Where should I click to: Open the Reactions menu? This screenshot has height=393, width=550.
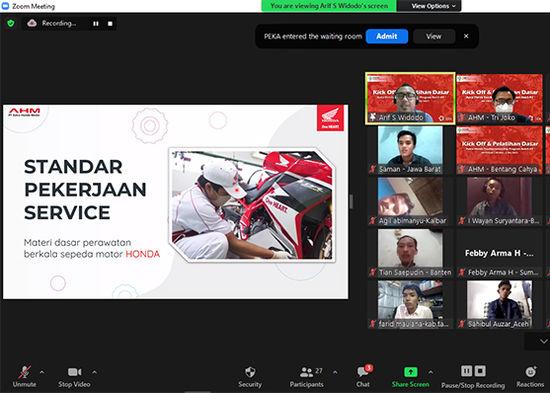[x=530, y=377]
